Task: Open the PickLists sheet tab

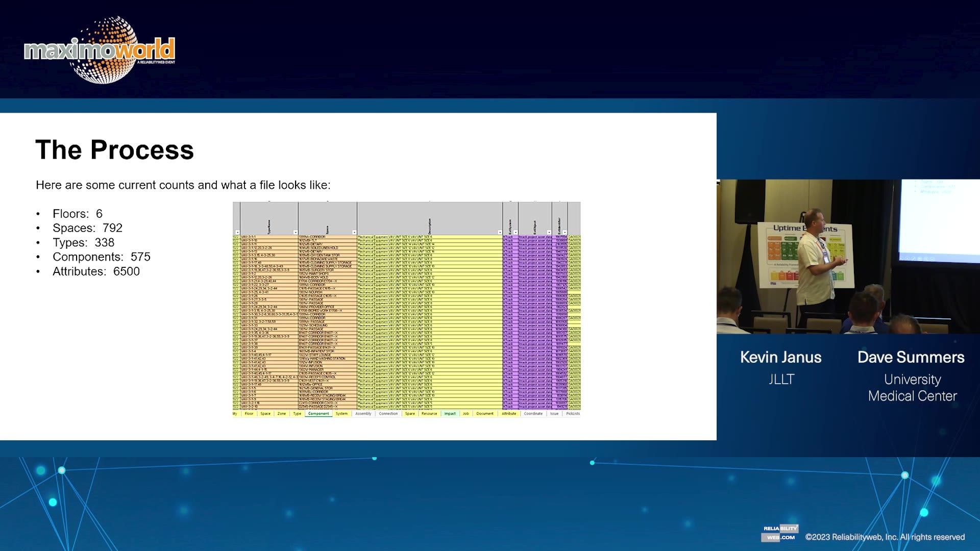Action: click(573, 413)
